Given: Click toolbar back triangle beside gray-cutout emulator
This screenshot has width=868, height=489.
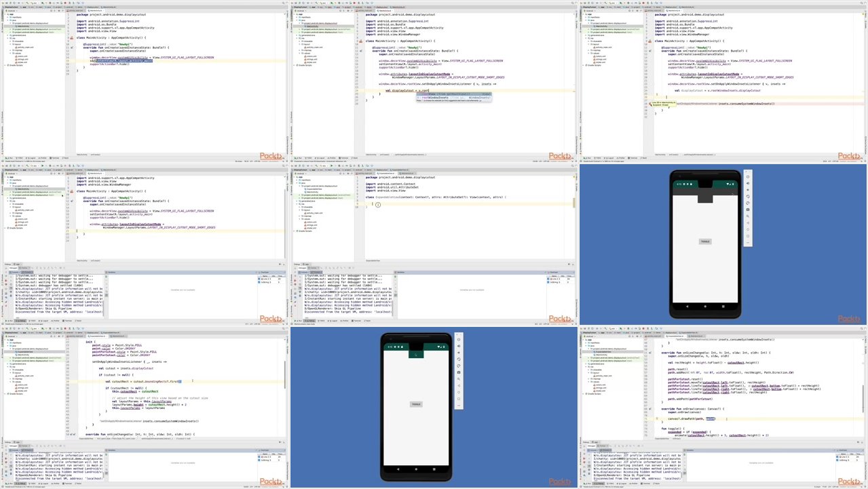Looking at the screenshot, I should click(x=748, y=223).
